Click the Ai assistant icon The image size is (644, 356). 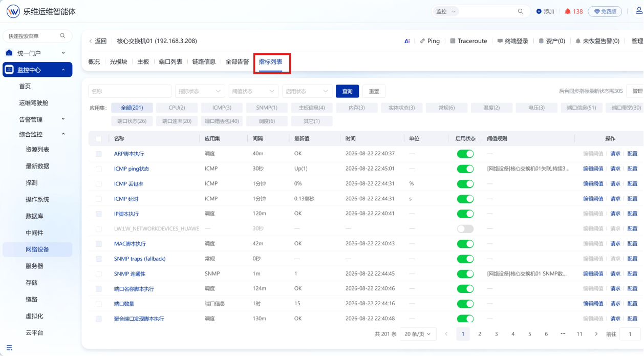(x=407, y=41)
